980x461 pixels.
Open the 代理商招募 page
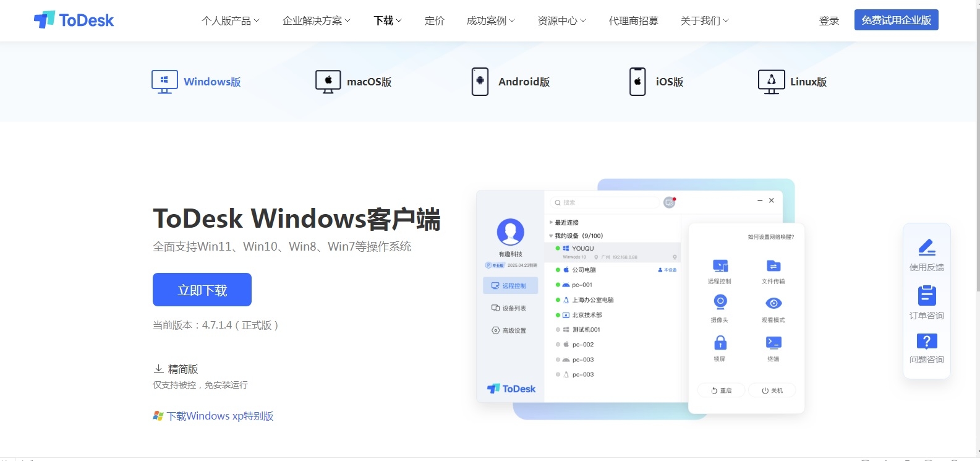[634, 21]
